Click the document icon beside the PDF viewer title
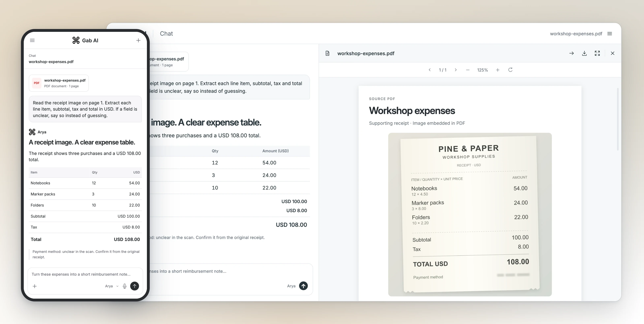The width and height of the screenshot is (644, 324). click(x=327, y=53)
